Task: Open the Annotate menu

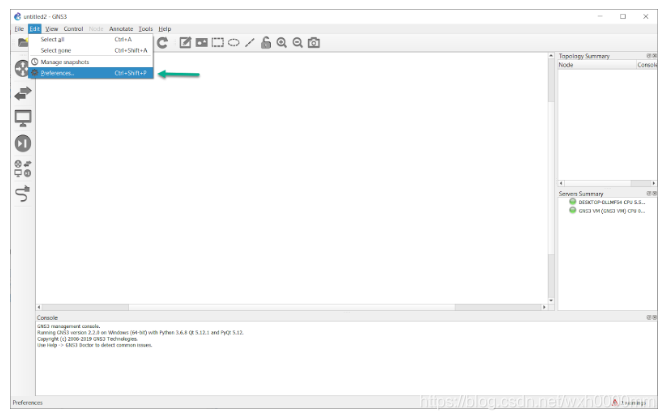Action: 121,29
